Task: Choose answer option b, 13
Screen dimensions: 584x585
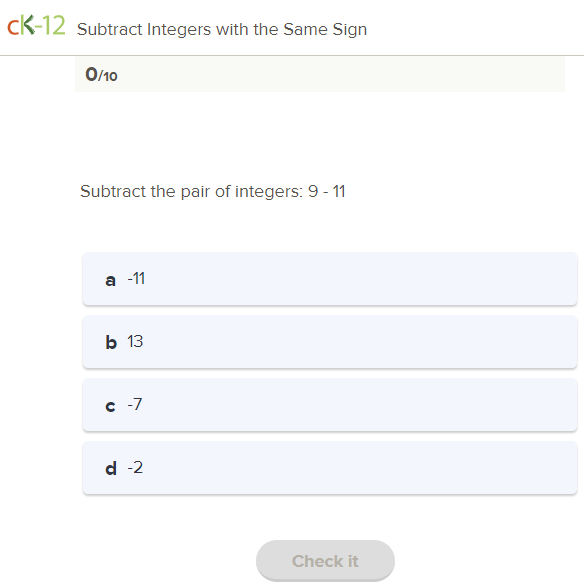Action: coord(330,342)
